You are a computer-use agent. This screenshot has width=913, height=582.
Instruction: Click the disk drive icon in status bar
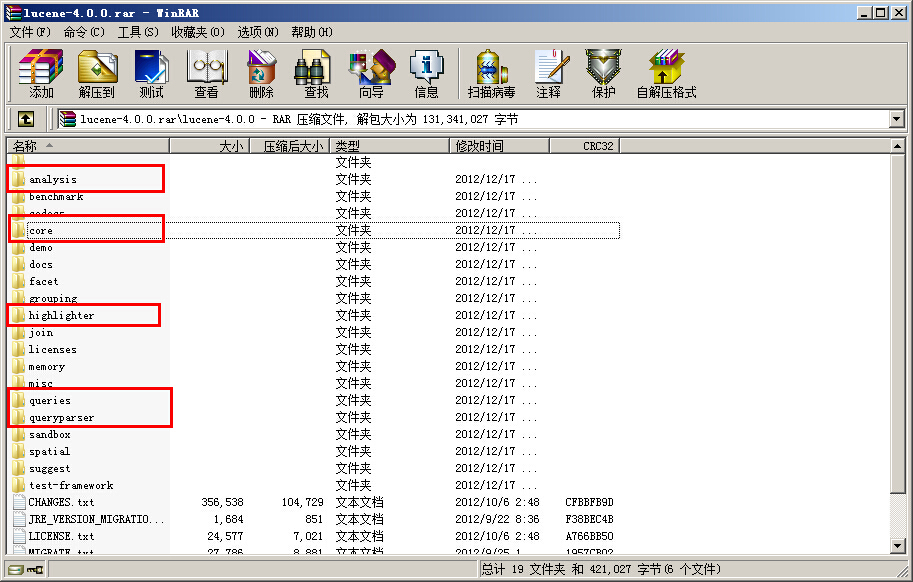(x=16, y=570)
